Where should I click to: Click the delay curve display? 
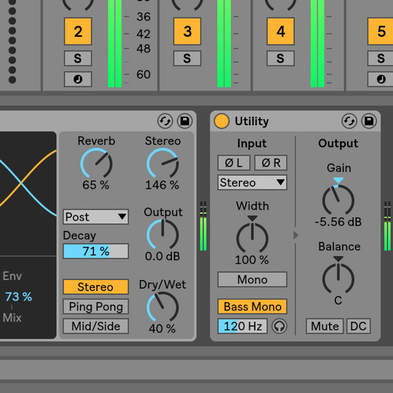tap(28, 193)
